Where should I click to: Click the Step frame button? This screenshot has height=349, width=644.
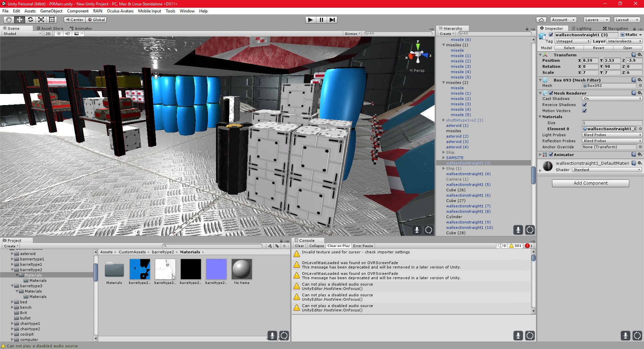tap(332, 20)
